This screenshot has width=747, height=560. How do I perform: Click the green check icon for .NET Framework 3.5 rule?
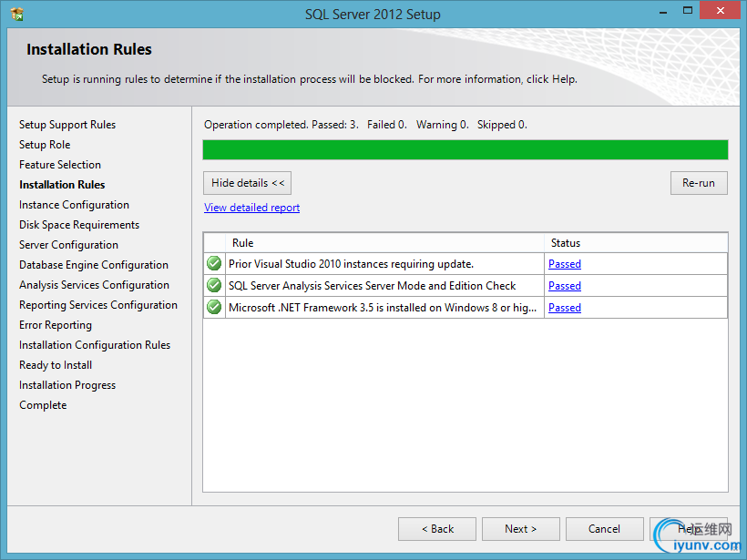(214, 307)
